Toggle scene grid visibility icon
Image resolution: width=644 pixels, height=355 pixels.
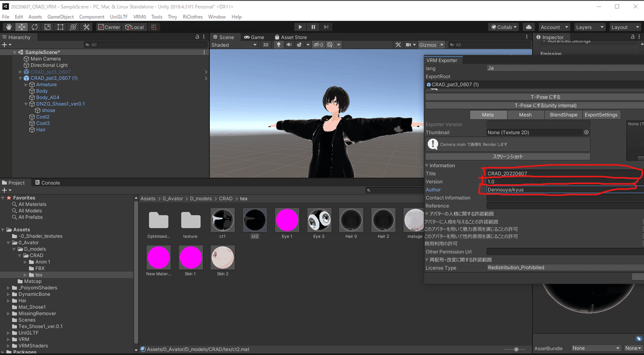click(331, 45)
